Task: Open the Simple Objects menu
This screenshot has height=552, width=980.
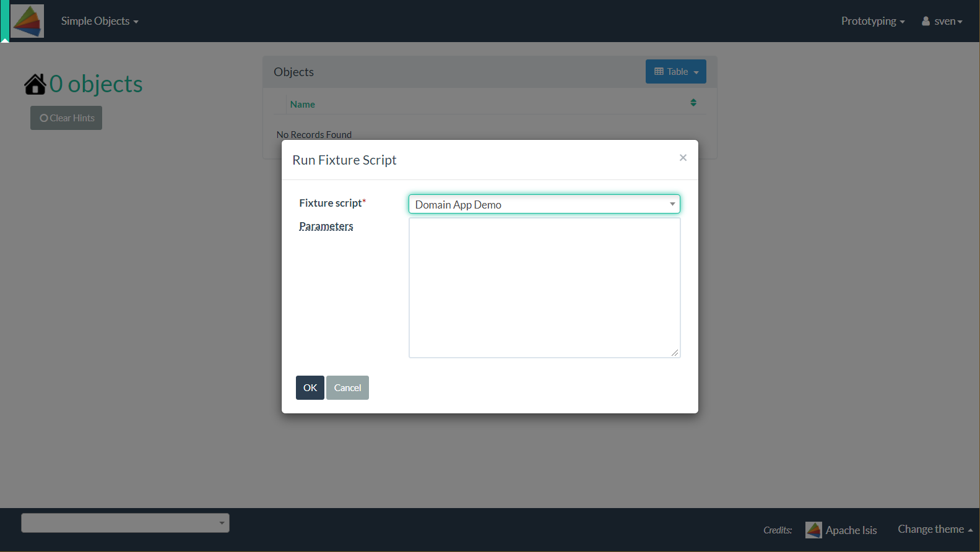Action: click(x=99, y=21)
